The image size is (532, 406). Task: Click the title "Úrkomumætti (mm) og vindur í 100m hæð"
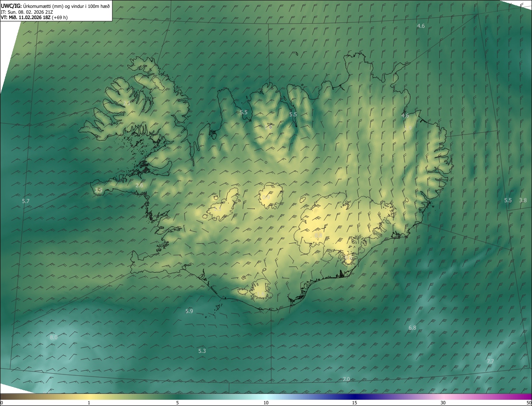[66, 6]
